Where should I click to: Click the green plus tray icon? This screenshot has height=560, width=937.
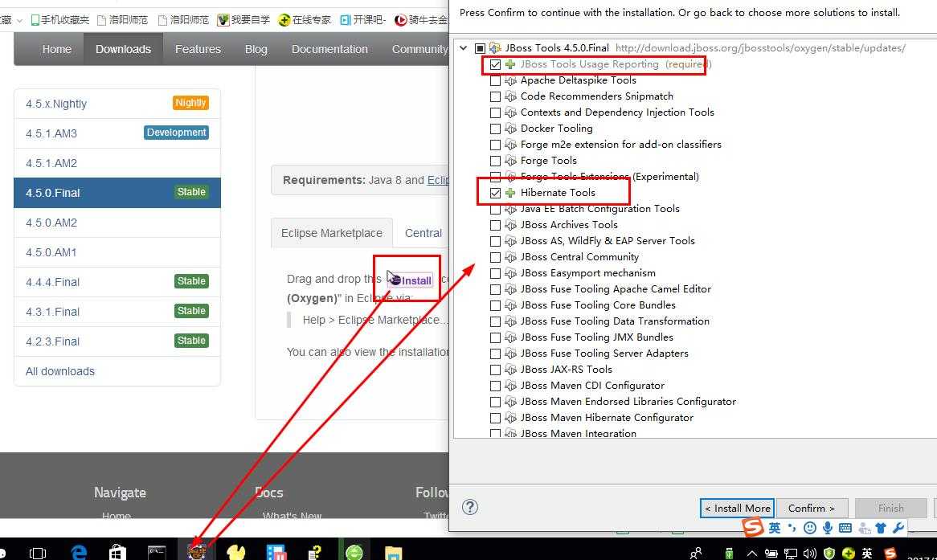[x=848, y=554]
